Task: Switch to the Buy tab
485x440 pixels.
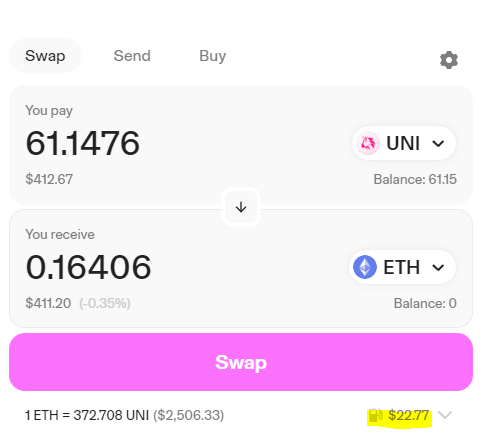Action: [x=213, y=56]
